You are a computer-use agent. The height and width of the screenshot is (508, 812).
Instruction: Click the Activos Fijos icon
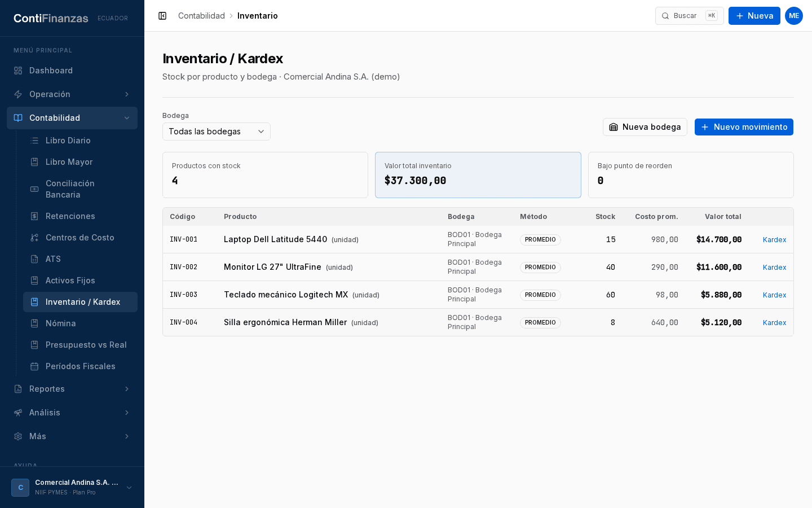(34, 281)
